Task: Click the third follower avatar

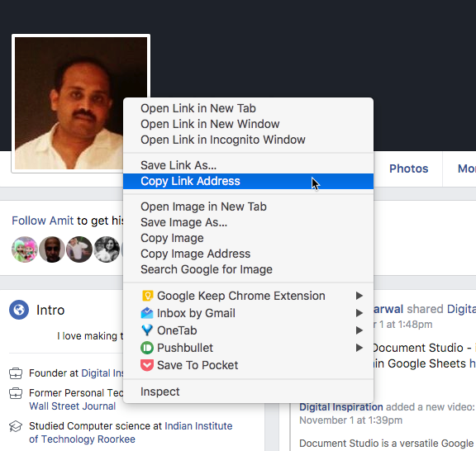Action: 79,249
